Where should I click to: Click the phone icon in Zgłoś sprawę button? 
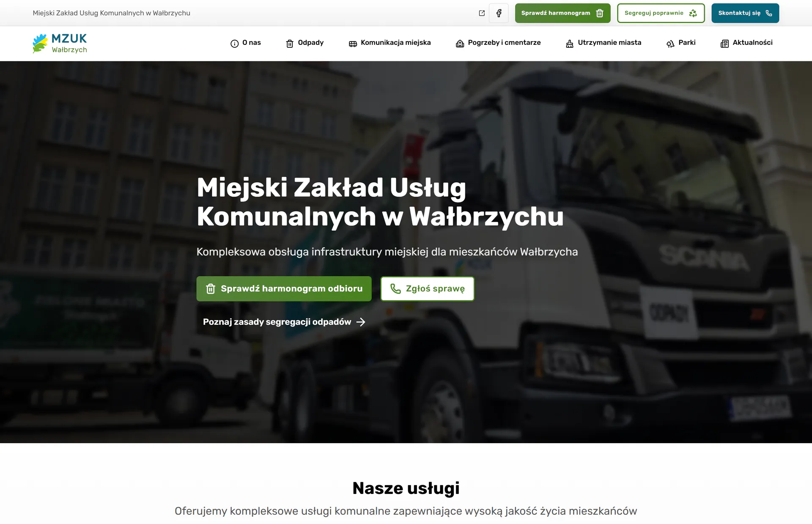click(x=395, y=289)
